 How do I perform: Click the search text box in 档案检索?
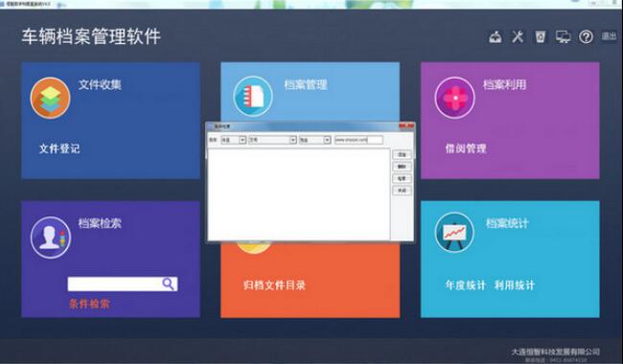click(x=114, y=284)
